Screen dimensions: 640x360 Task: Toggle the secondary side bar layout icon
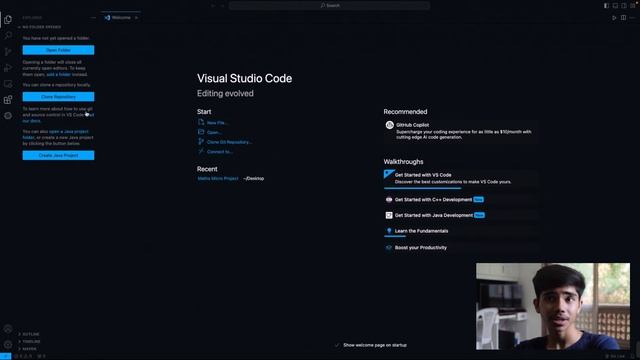click(624, 6)
